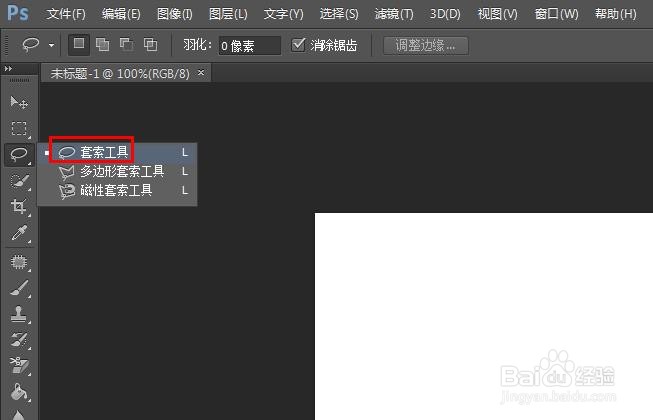Expand the toolbar double-arrow toggle
Viewport: 653px width, 420px height.
8,69
